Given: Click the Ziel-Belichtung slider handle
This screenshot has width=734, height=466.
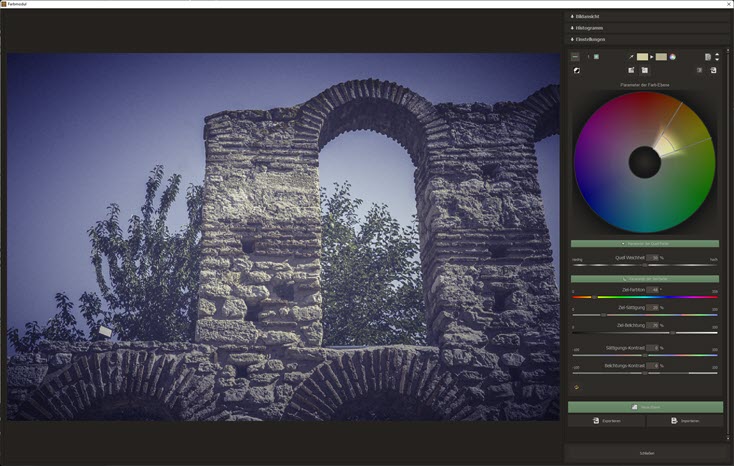Looking at the screenshot, I should coord(673,333).
